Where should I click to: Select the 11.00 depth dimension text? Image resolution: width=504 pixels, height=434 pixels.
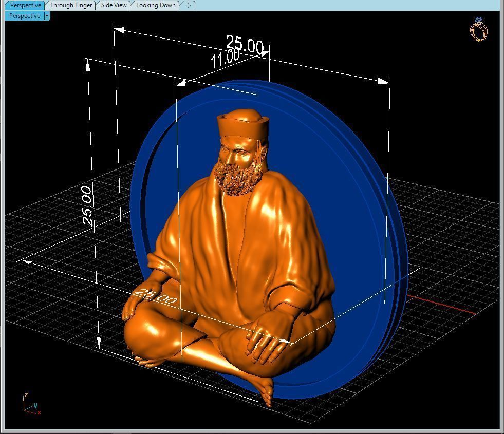tap(226, 58)
